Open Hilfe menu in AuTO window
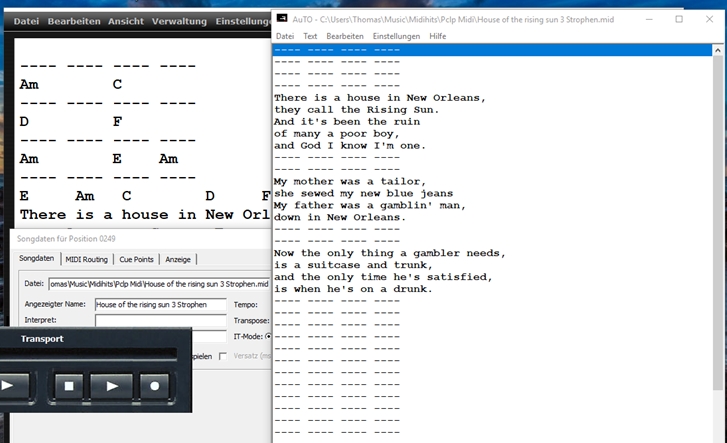The width and height of the screenshot is (727, 443). (438, 36)
